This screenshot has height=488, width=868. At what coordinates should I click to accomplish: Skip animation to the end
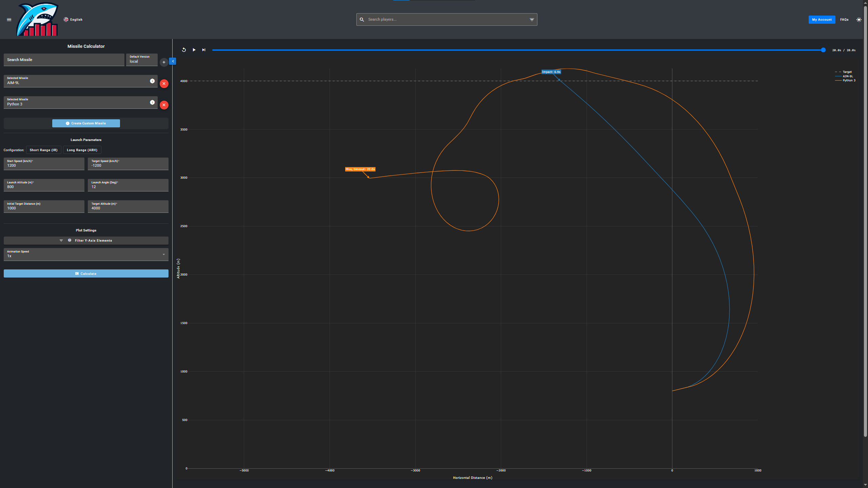click(204, 50)
